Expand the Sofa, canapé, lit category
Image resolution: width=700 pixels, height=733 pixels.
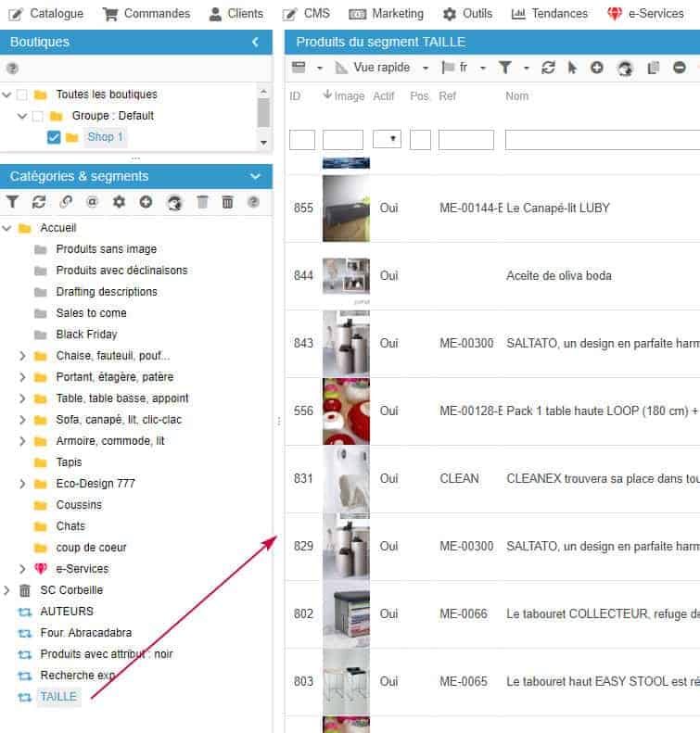coord(22,420)
